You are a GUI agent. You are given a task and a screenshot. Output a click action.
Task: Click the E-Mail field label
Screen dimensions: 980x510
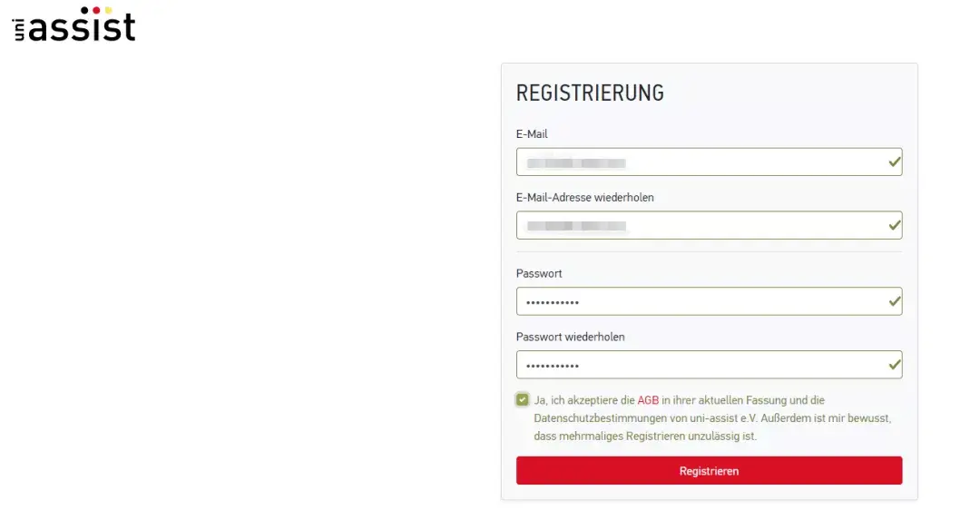(532, 134)
